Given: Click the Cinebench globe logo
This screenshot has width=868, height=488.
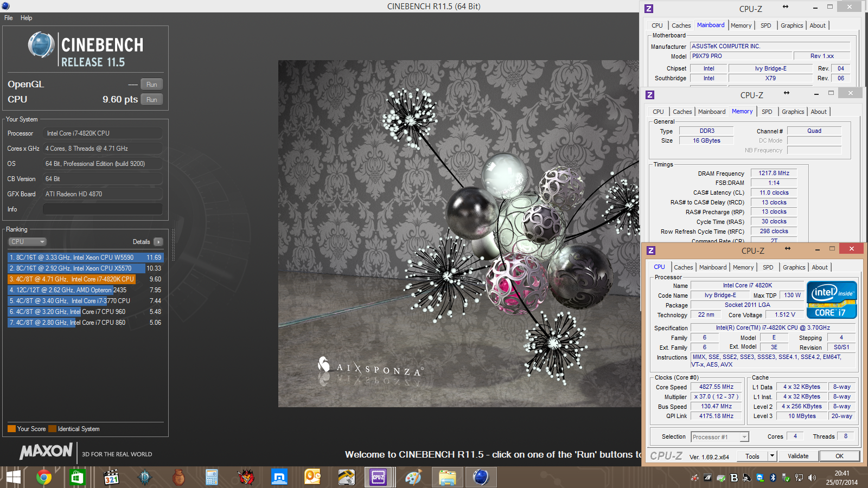Looking at the screenshot, I should pyautogui.click(x=41, y=45).
